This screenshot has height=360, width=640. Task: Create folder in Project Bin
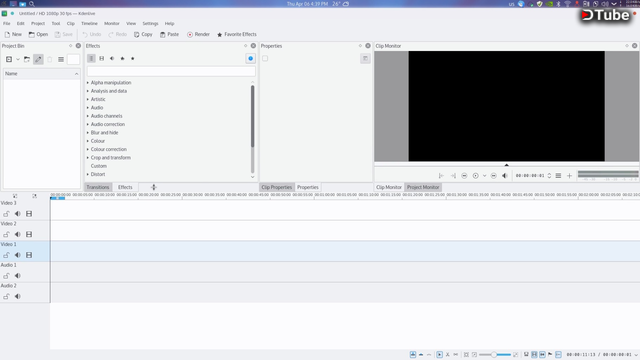(x=27, y=59)
